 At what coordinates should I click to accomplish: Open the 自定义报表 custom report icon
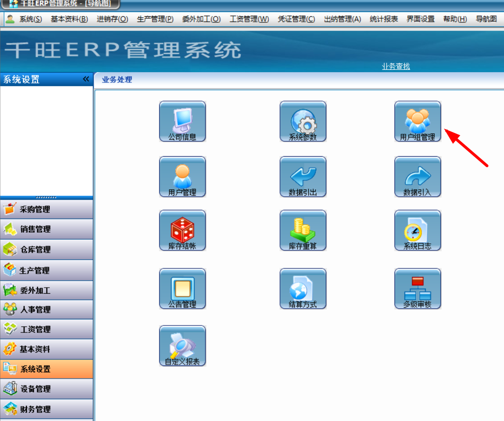[x=183, y=346]
